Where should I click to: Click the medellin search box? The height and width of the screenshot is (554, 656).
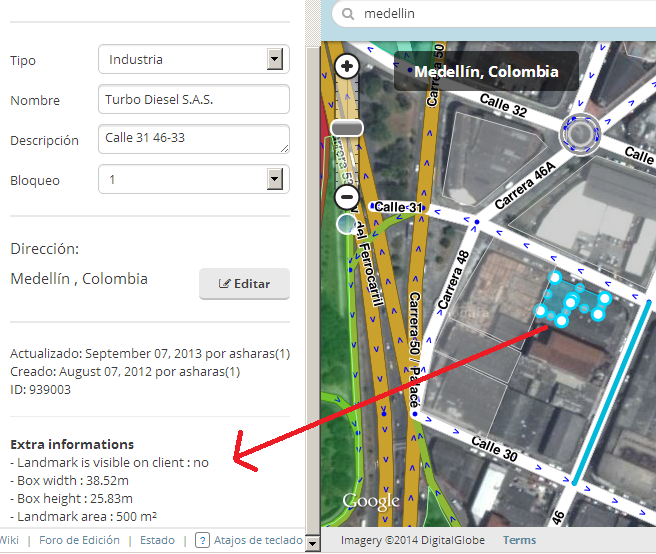(494, 14)
